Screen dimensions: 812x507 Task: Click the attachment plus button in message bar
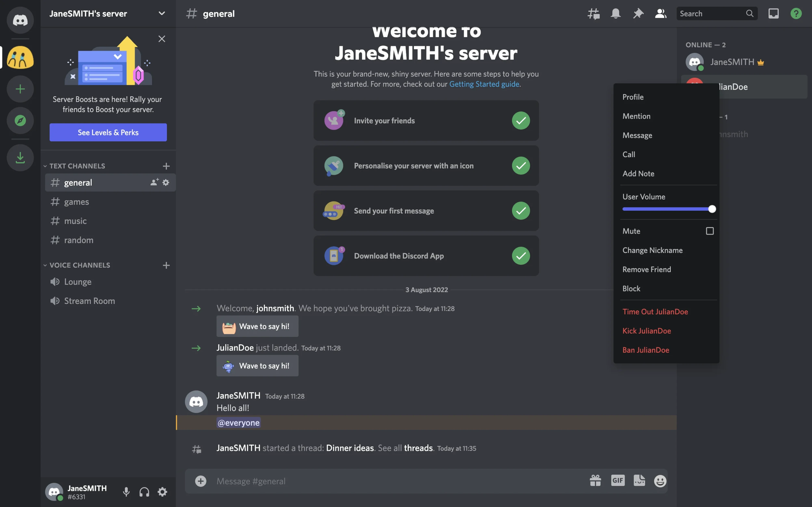tap(201, 481)
